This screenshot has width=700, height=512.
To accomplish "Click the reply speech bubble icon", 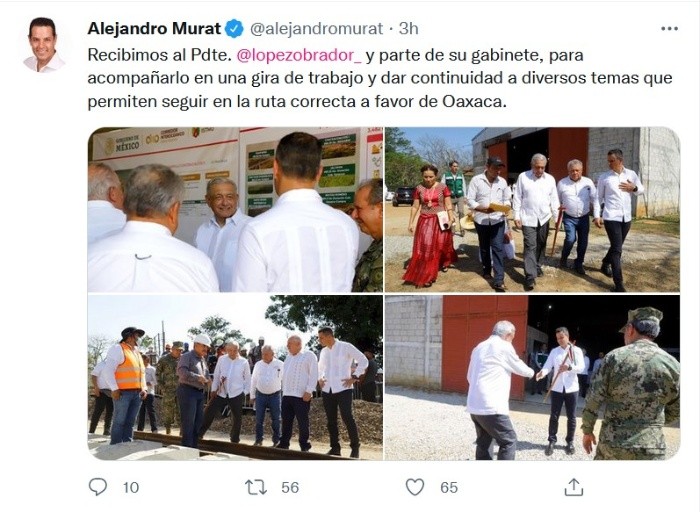I will pos(98,487).
